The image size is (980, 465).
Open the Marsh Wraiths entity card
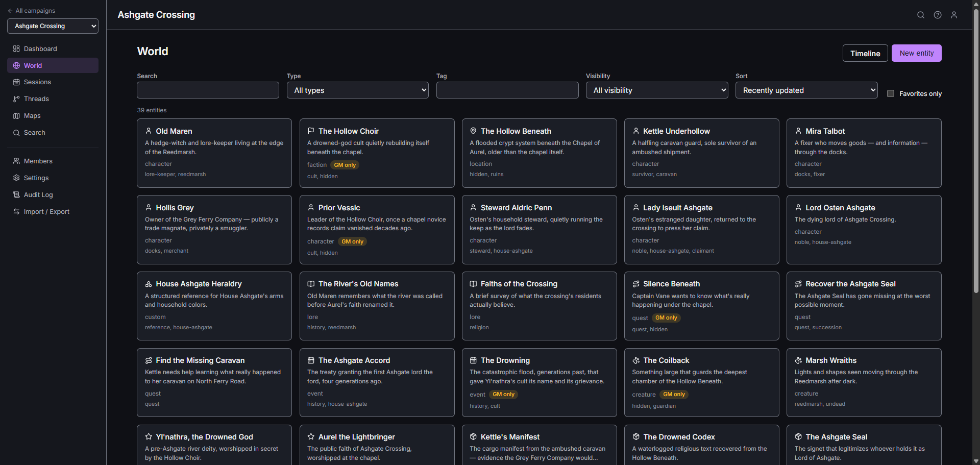pyautogui.click(x=864, y=382)
